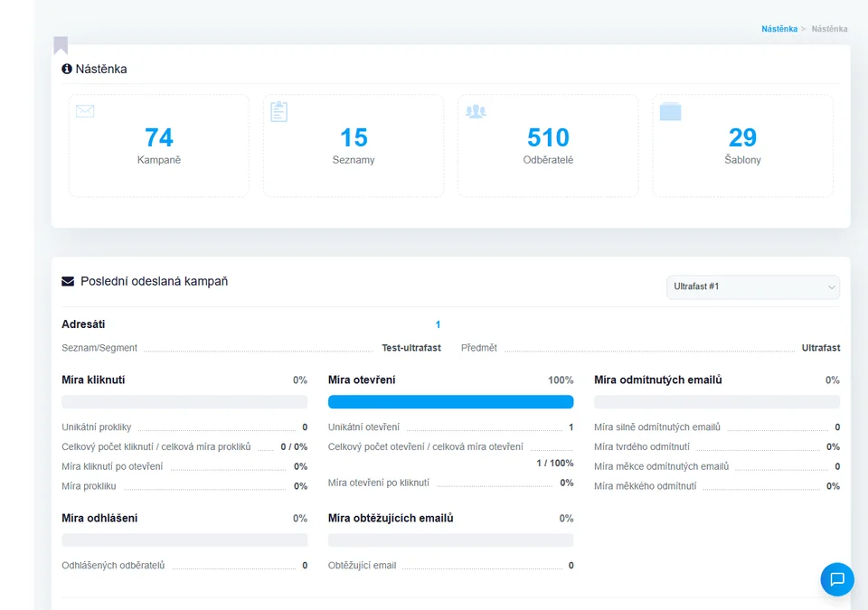Click the Míra odmítnutých emailů progress bar

click(x=716, y=402)
